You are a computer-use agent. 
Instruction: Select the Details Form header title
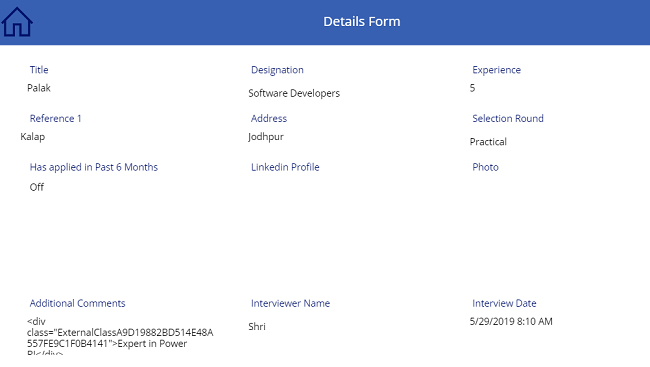(x=361, y=22)
